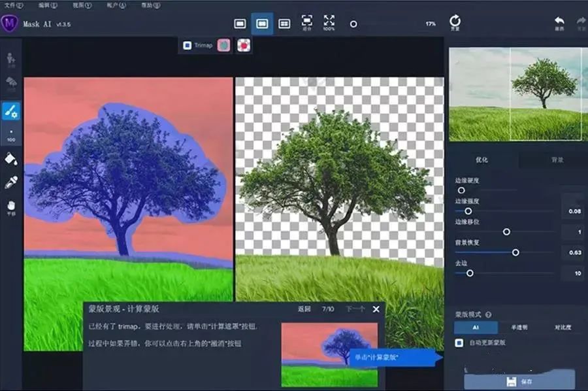This screenshot has height=391, width=588.
Task: Pick the Eyedropper color sampler tool
Action: [x=10, y=183]
